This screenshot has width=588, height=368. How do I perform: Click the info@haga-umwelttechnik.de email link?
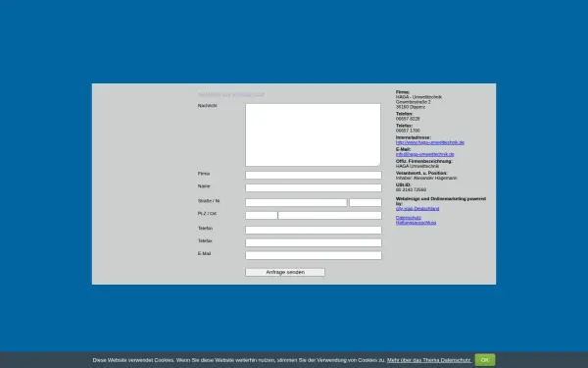[425, 154]
